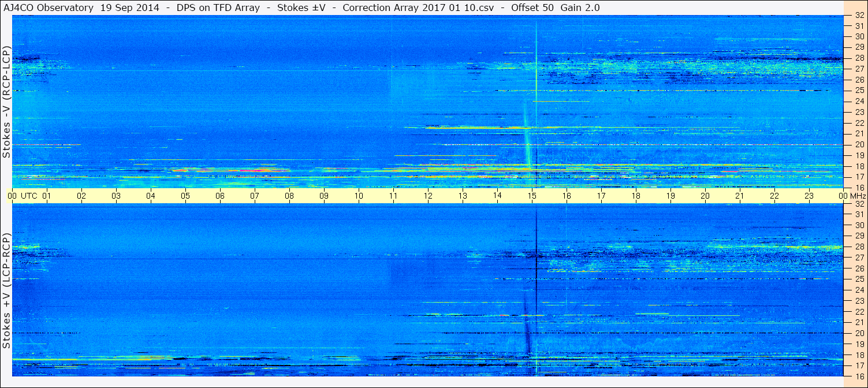This screenshot has height=388, width=868.
Task: Click the 07 hour tick label
Action: click(255, 196)
